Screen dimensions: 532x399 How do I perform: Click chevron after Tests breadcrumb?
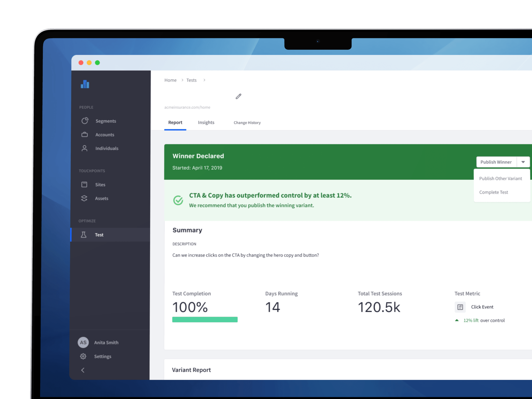[204, 80]
